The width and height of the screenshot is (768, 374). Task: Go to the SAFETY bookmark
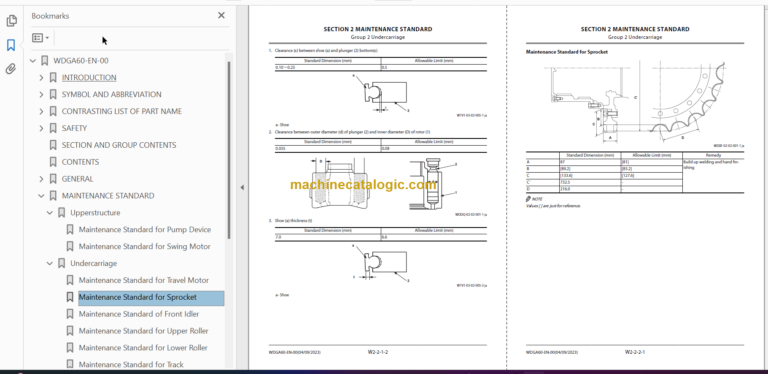(x=74, y=128)
